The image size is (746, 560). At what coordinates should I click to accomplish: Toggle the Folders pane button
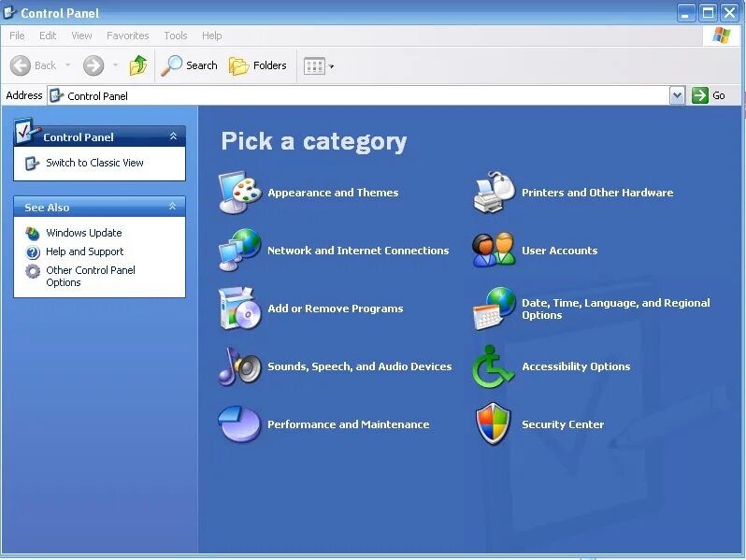(x=258, y=65)
